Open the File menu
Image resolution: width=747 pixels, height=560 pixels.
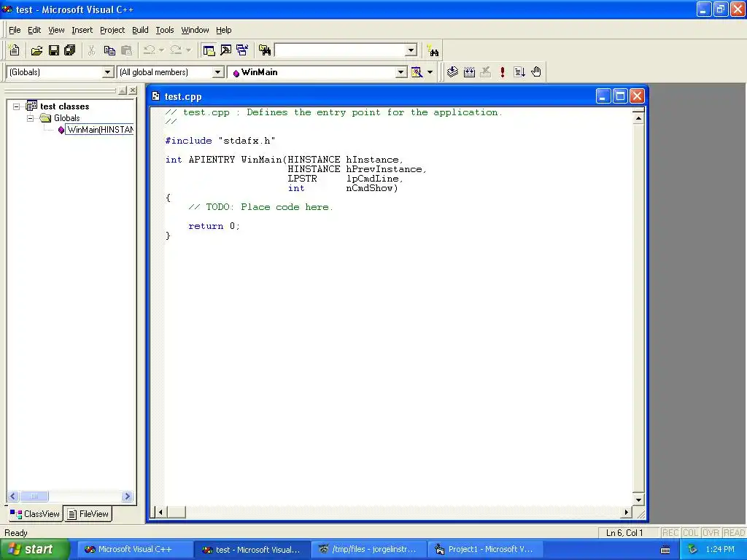(15, 30)
